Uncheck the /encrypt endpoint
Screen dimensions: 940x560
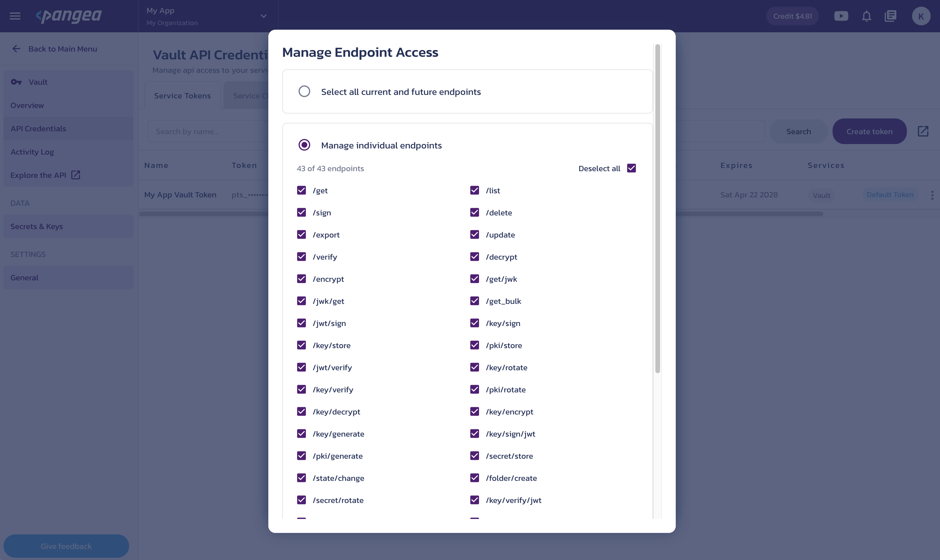(301, 279)
